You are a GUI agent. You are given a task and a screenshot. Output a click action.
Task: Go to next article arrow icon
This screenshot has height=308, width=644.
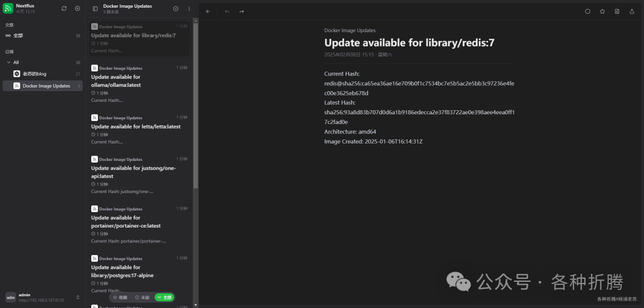pyautogui.click(x=241, y=11)
